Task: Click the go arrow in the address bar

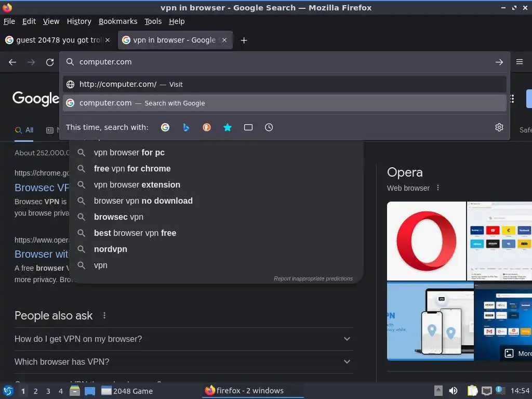Action: [499, 62]
